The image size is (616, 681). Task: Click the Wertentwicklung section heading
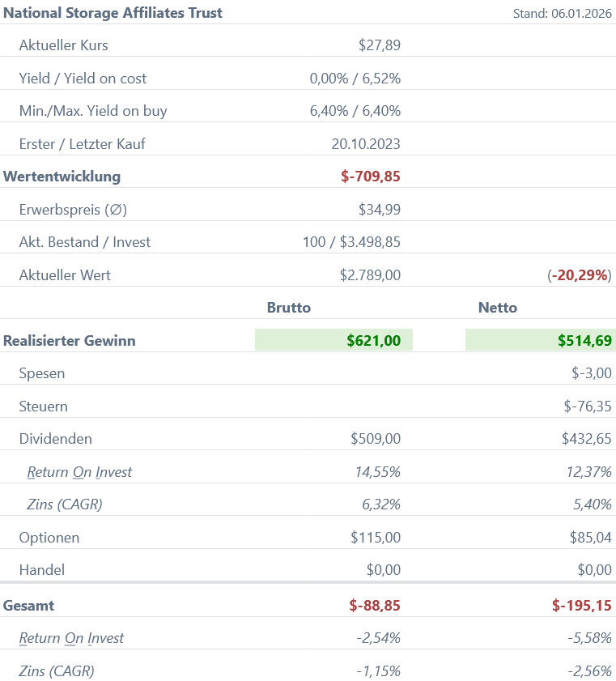[x=62, y=177]
